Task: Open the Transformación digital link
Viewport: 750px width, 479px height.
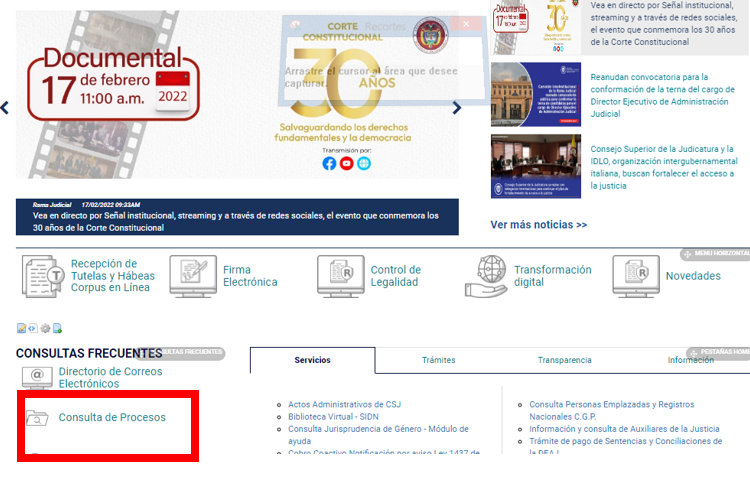Action: (x=553, y=276)
